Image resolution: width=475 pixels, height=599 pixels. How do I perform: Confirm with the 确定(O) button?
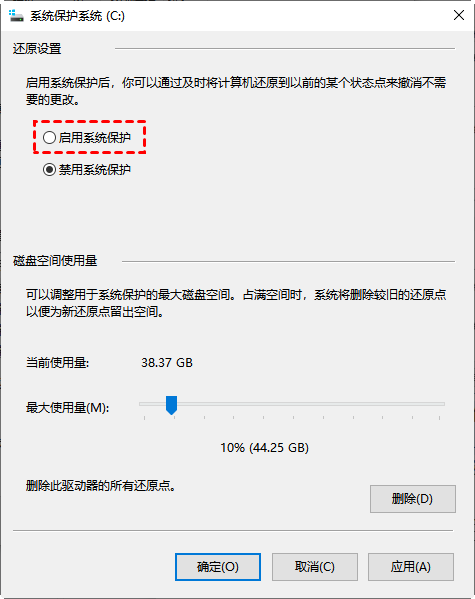218,567
